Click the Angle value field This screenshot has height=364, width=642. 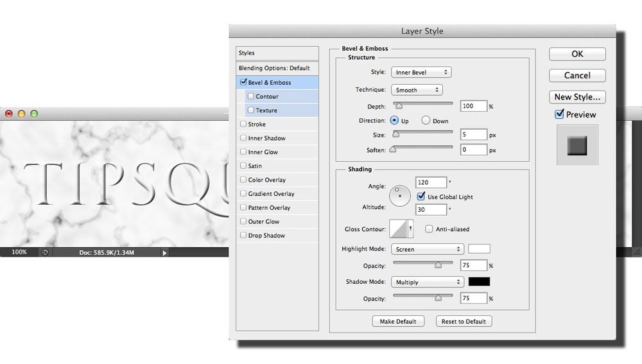point(431,182)
